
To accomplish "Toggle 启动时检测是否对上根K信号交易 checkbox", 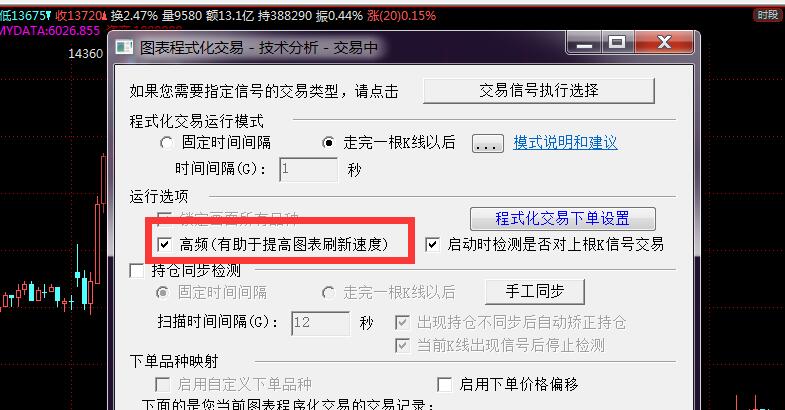I will (432, 245).
